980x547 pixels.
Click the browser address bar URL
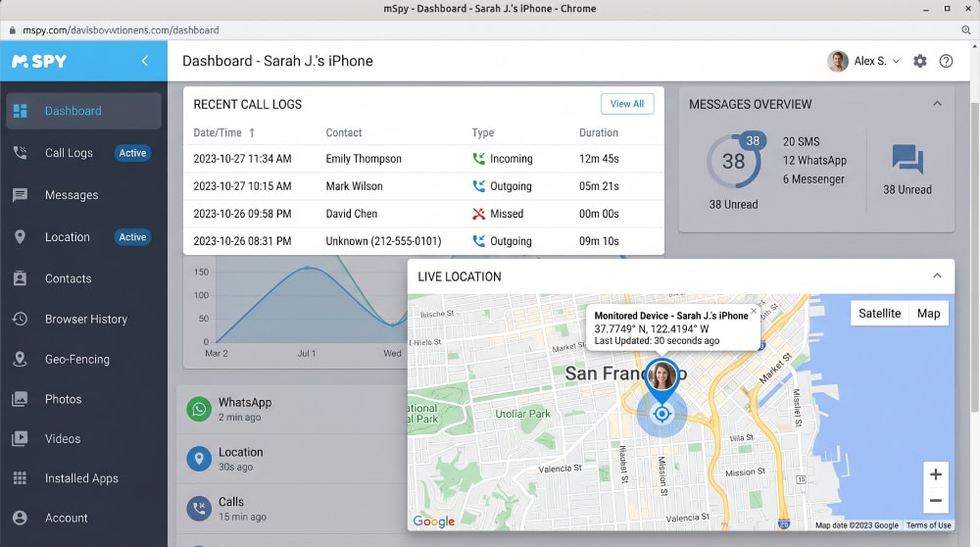(x=121, y=30)
